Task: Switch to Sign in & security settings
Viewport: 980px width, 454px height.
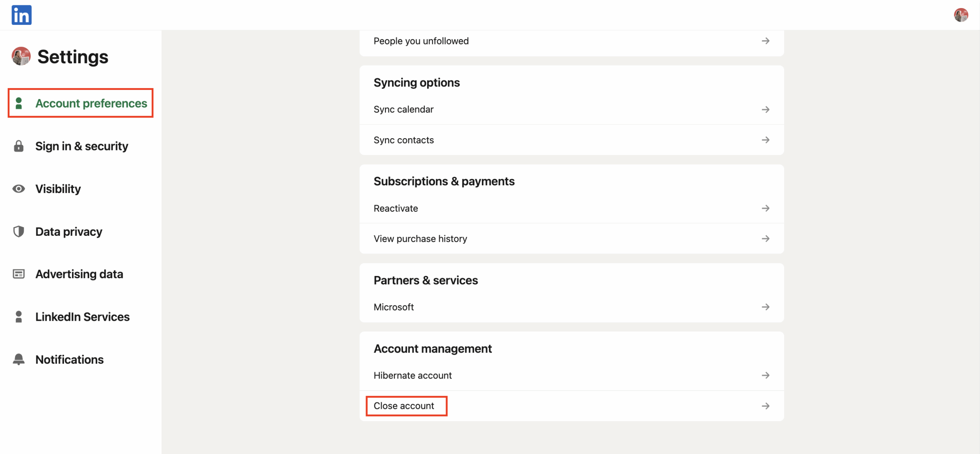Action: coord(82,146)
